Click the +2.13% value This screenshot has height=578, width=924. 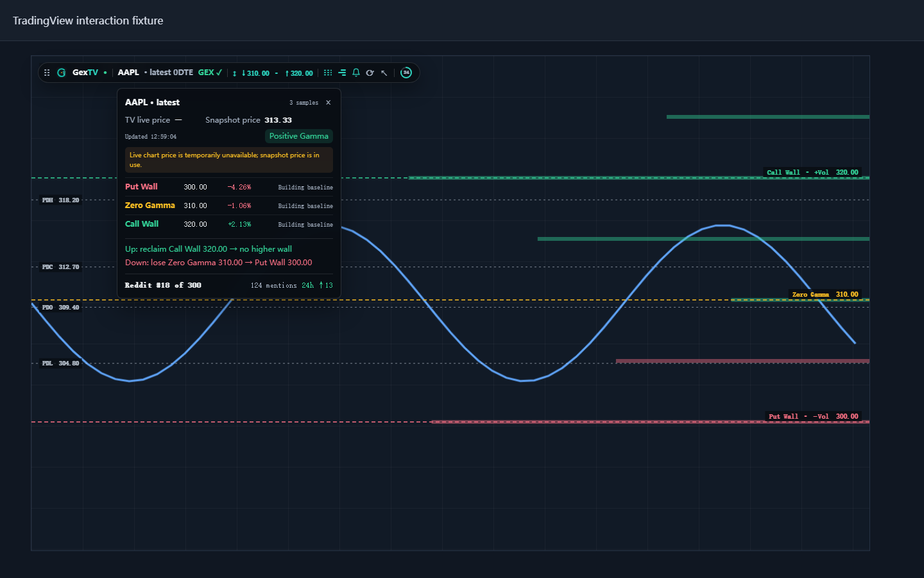coord(239,225)
